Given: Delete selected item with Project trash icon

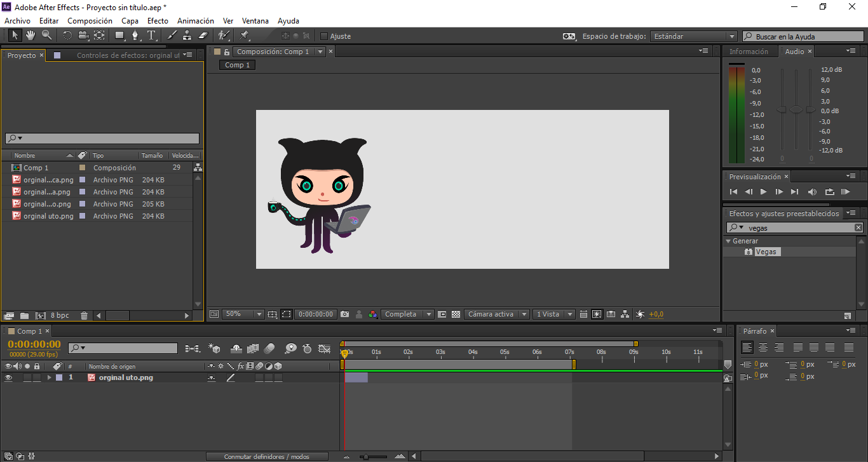Looking at the screenshot, I should tap(83, 315).
